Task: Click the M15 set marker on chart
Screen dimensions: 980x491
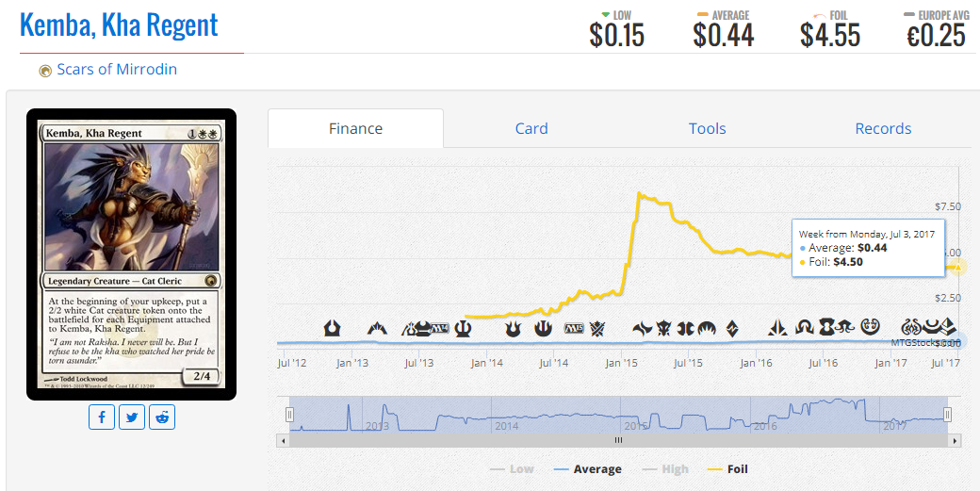Action: (574, 329)
